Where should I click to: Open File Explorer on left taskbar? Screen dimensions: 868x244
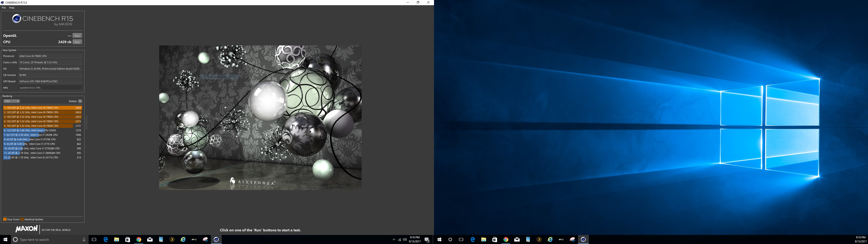(x=117, y=240)
